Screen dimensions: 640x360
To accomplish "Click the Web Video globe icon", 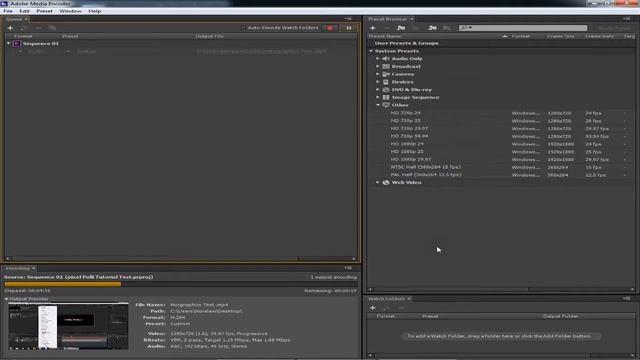I will tap(386, 182).
